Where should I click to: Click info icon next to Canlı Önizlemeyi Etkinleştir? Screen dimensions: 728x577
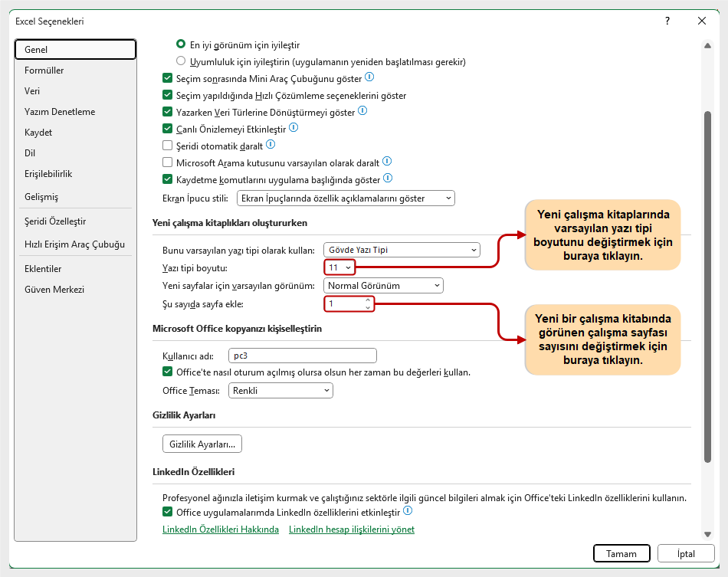(x=293, y=128)
